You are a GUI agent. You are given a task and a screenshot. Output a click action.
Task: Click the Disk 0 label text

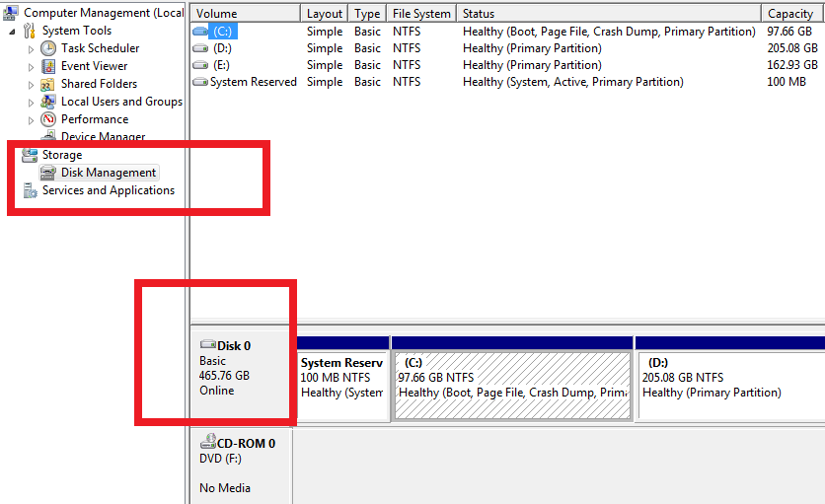click(x=234, y=346)
